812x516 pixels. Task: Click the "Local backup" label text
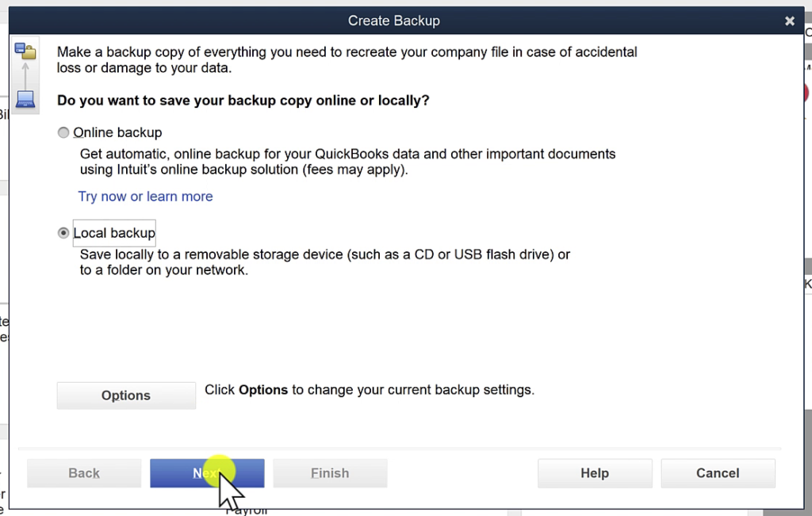point(114,232)
